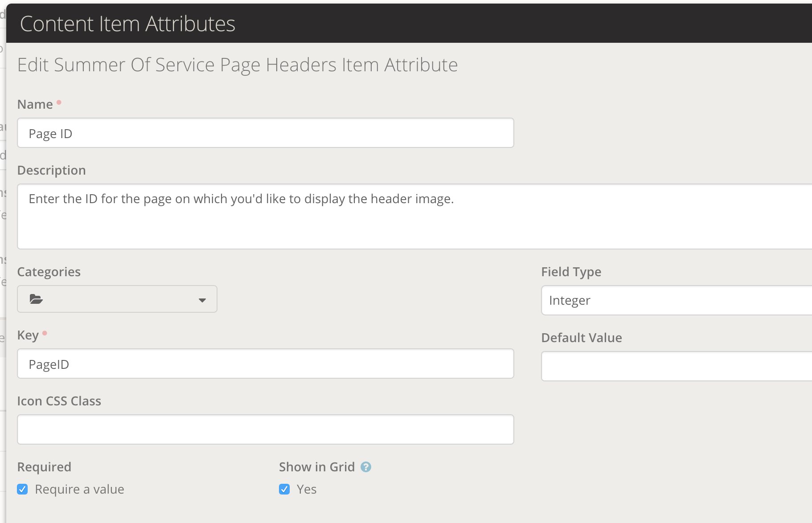Click the Name field label

coord(35,104)
